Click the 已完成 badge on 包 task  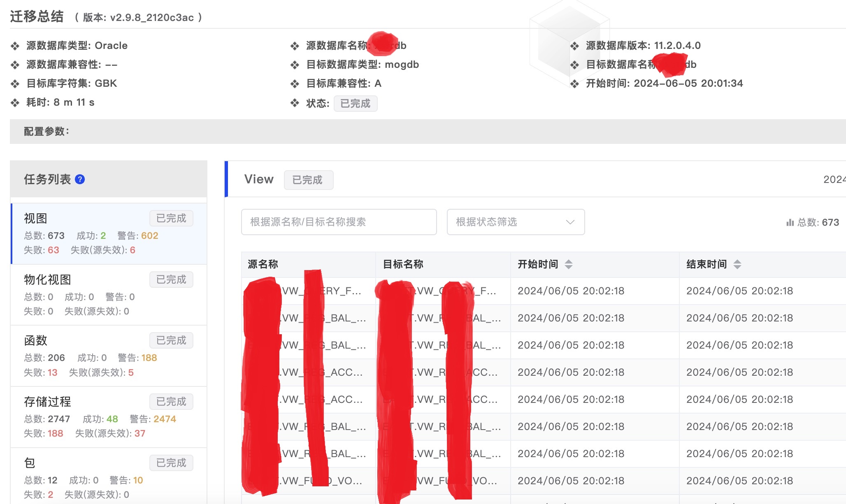point(171,463)
